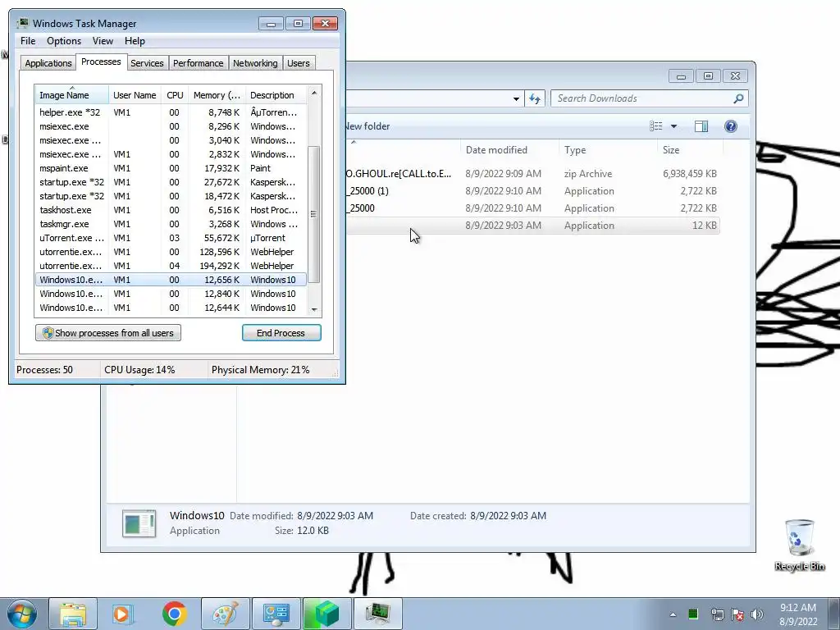Image resolution: width=840 pixels, height=630 pixels.
Task: Sort processes by Memory column
Action: pyautogui.click(x=217, y=95)
